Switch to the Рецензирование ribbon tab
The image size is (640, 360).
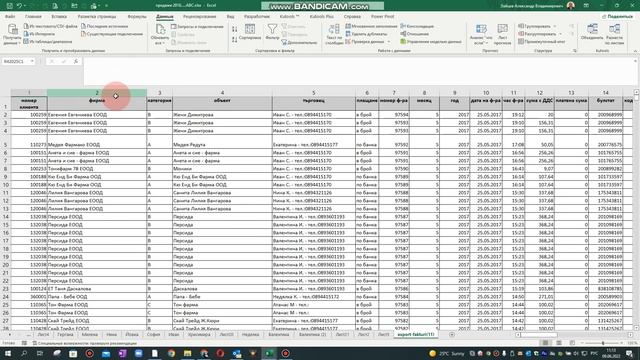(199, 16)
